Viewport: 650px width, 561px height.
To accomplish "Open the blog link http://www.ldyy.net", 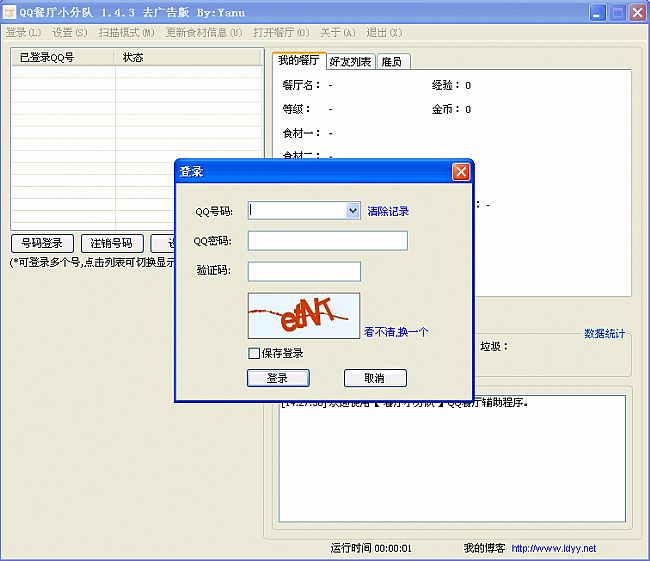I will (x=553, y=548).
